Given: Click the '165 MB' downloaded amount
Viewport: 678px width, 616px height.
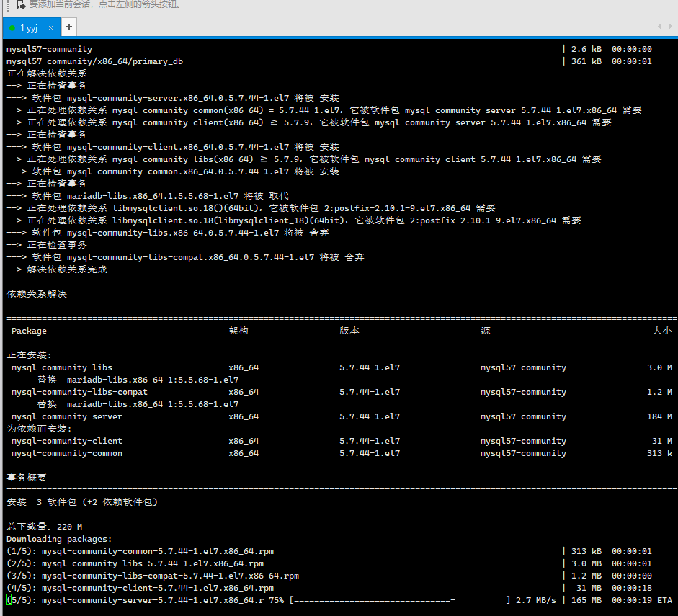Looking at the screenshot, I should coord(586,600).
